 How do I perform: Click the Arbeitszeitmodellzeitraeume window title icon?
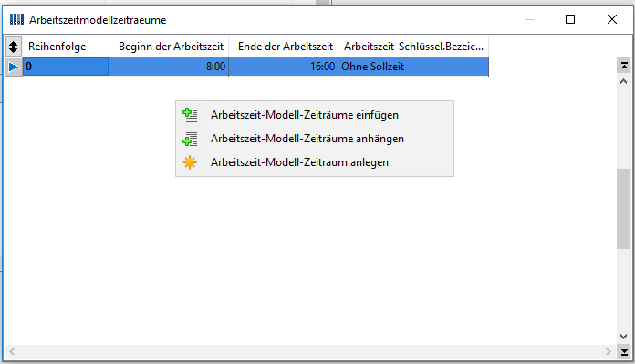(x=16, y=19)
